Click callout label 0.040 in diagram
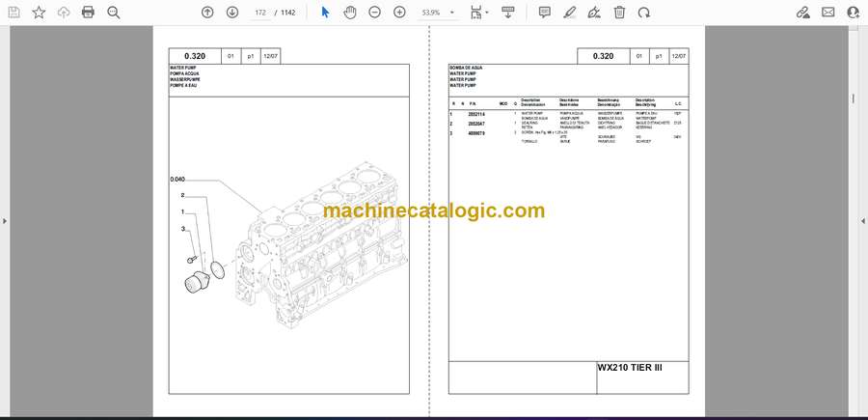Screen dimensions: 868x420 tap(177, 180)
